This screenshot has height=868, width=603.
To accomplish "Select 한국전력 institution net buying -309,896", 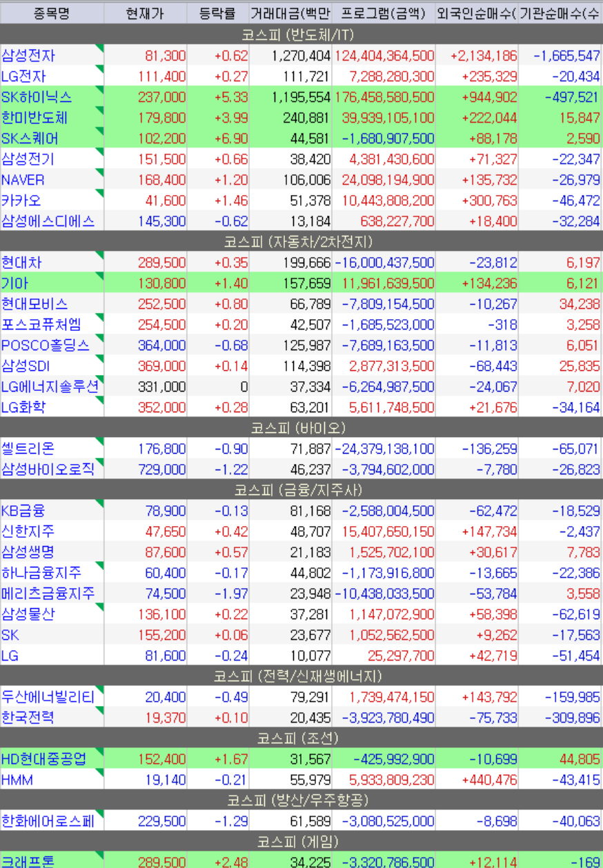I will pos(572,718).
